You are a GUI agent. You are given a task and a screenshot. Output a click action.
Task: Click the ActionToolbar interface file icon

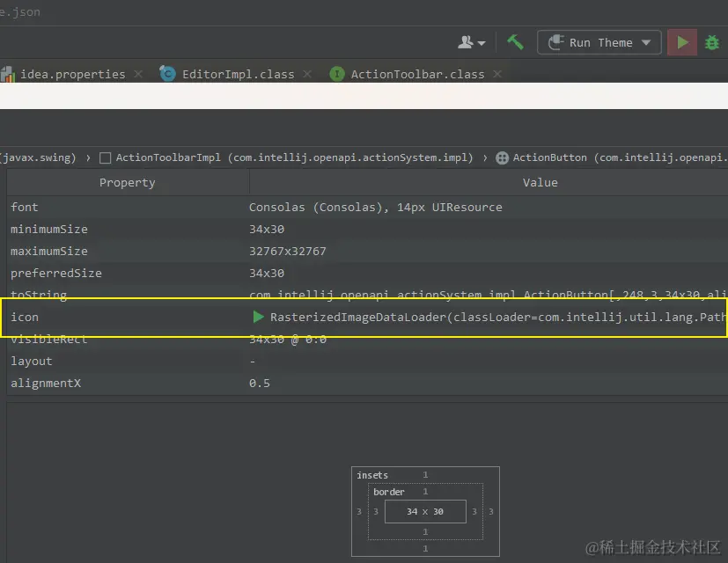[337, 74]
